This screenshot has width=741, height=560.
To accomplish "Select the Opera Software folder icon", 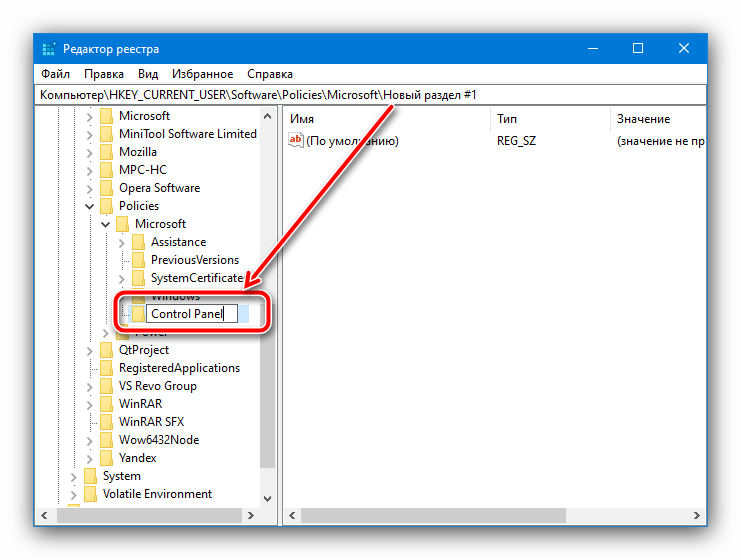I will tap(107, 188).
